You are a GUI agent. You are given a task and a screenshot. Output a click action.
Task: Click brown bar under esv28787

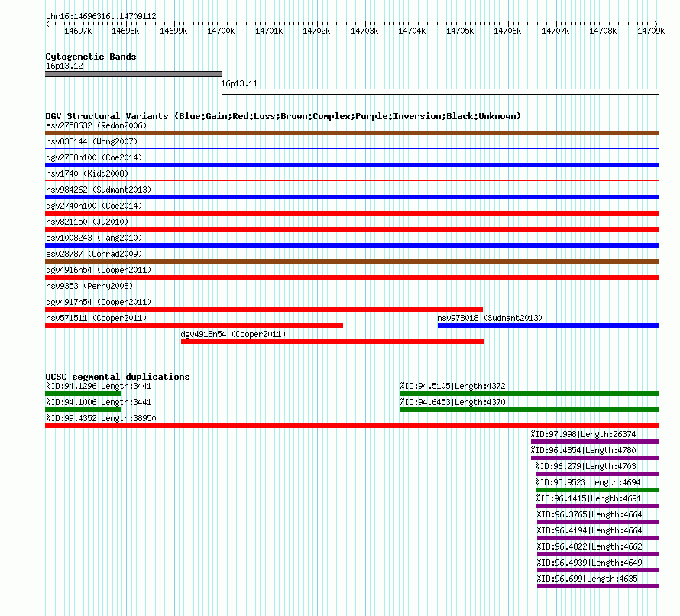coord(351,261)
